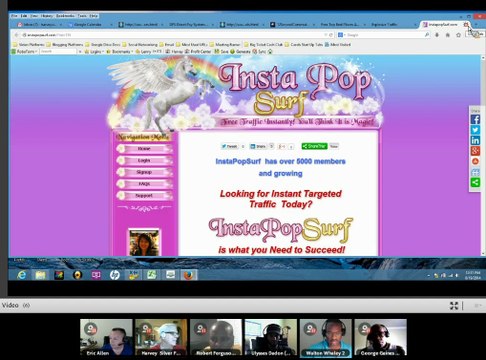Select George Gaines's video thumbnail
Viewport: 486px width, 360px height.
pyautogui.click(x=381, y=338)
